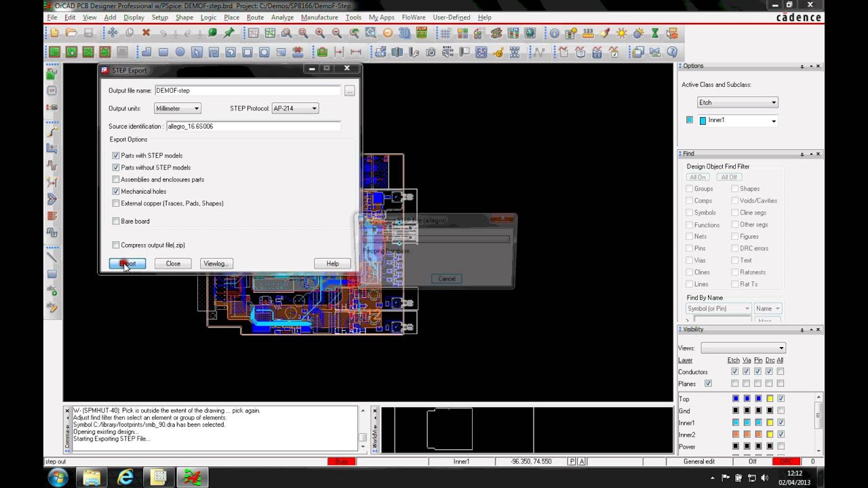Select the Shape Add Circle icon
The image size is (868, 488).
click(180, 52)
